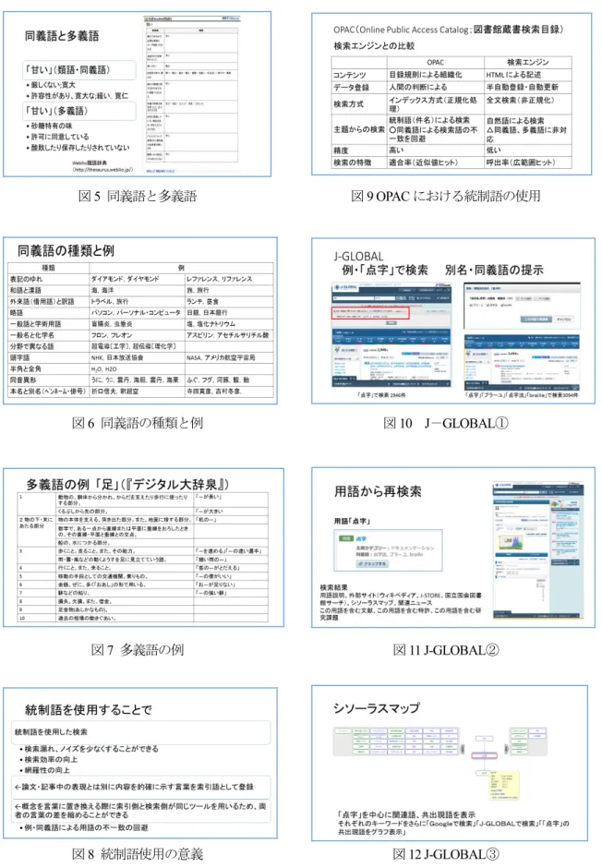Open the J-GLOBAL term page screenshot in figure 11
Viewport: 602px width, 868px height.
point(538,551)
